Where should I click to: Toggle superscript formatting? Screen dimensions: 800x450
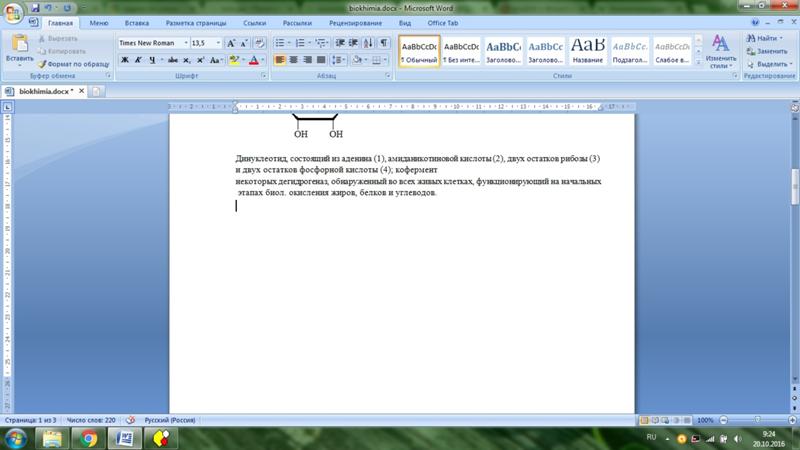pyautogui.click(x=201, y=60)
